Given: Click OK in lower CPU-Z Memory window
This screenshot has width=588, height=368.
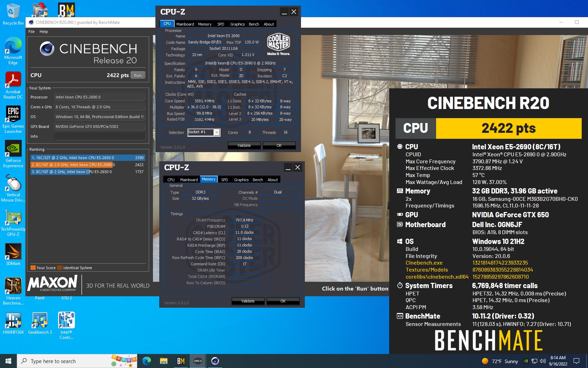Looking at the screenshot, I should click(x=283, y=301).
